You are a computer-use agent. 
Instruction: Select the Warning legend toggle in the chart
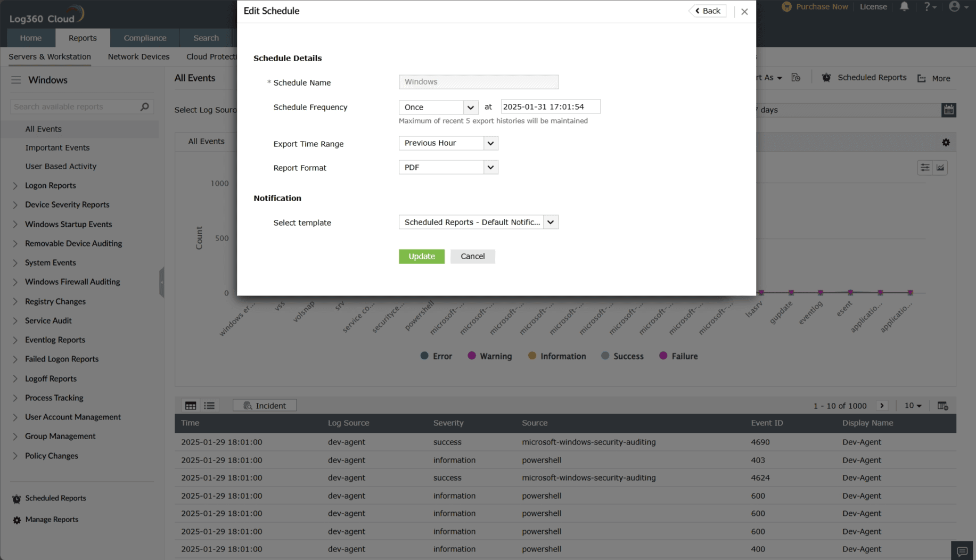(x=489, y=356)
